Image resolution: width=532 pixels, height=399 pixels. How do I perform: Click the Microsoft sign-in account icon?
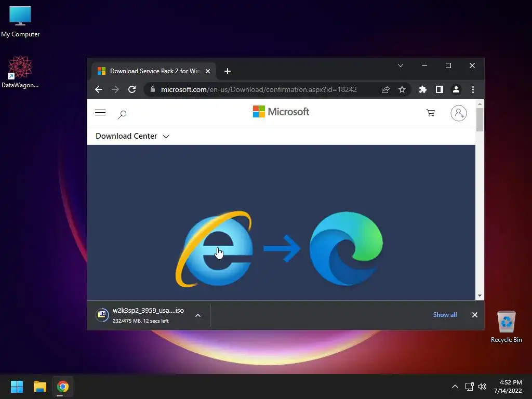tap(458, 113)
